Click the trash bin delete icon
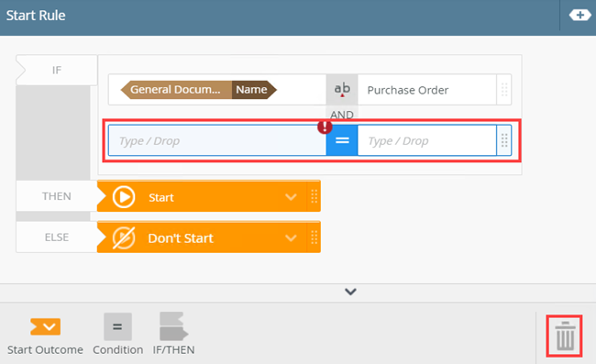596x364 pixels. pos(565,336)
